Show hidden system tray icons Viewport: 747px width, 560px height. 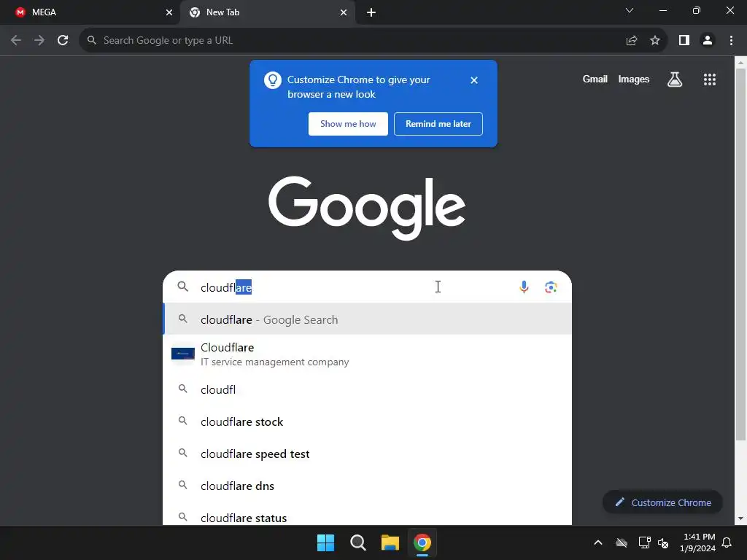pos(598,542)
